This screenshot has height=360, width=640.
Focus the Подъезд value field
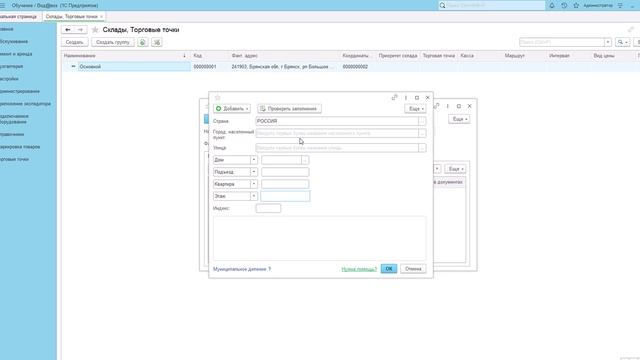point(285,172)
